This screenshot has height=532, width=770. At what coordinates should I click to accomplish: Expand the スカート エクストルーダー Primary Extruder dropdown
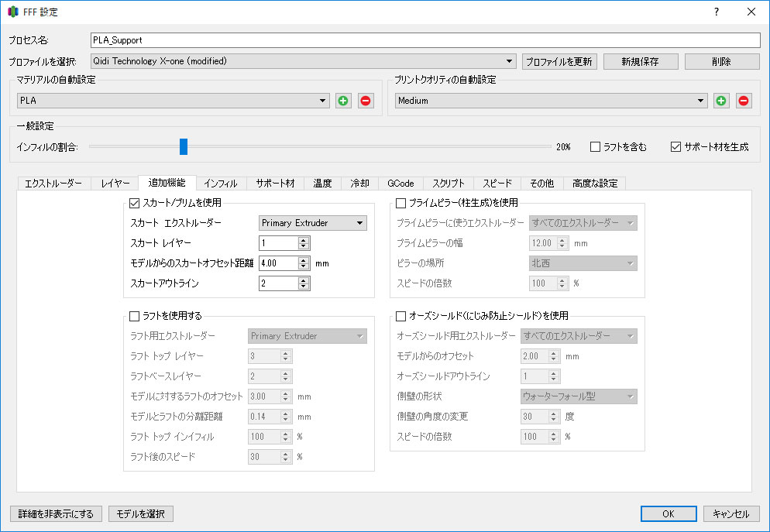(313, 223)
